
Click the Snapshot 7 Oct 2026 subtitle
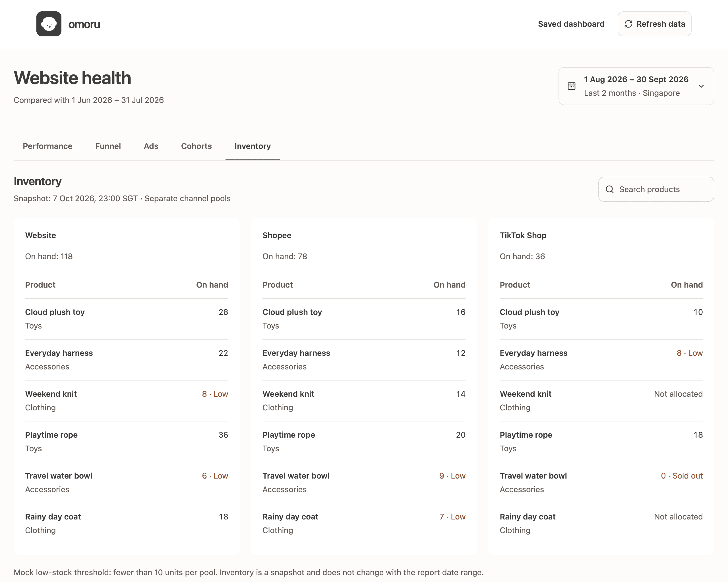coord(122,198)
